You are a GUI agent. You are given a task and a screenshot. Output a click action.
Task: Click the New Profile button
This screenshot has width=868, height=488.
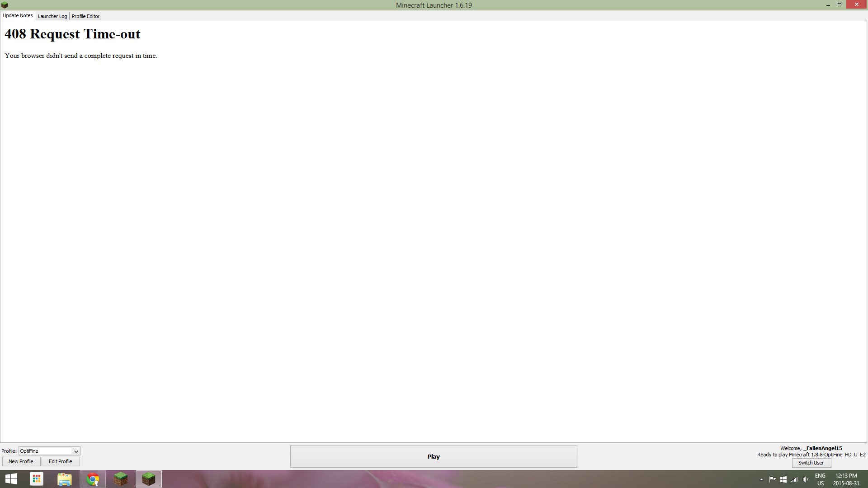click(x=21, y=461)
